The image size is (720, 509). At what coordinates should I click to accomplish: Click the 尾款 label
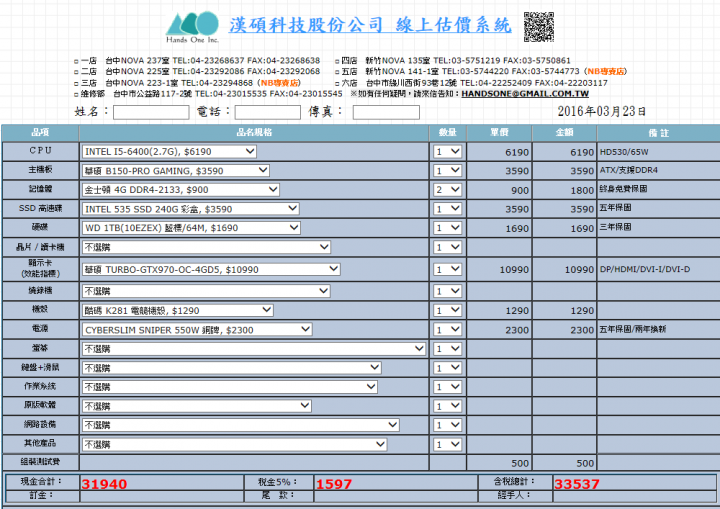278,495
